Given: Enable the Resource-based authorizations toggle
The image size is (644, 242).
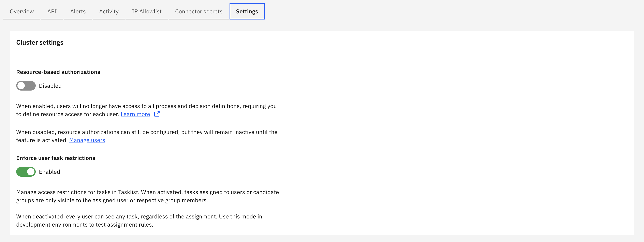Looking at the screenshot, I should (26, 86).
